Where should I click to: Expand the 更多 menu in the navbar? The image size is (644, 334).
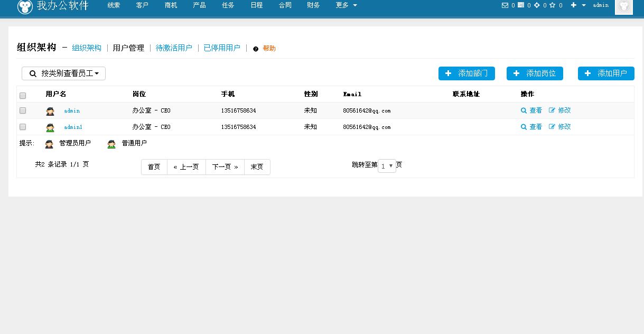(x=346, y=5)
